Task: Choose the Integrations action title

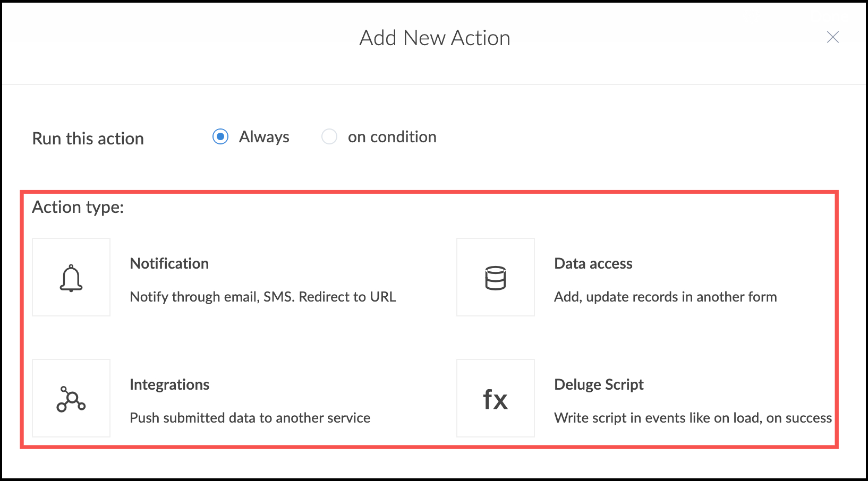Action: 169,384
